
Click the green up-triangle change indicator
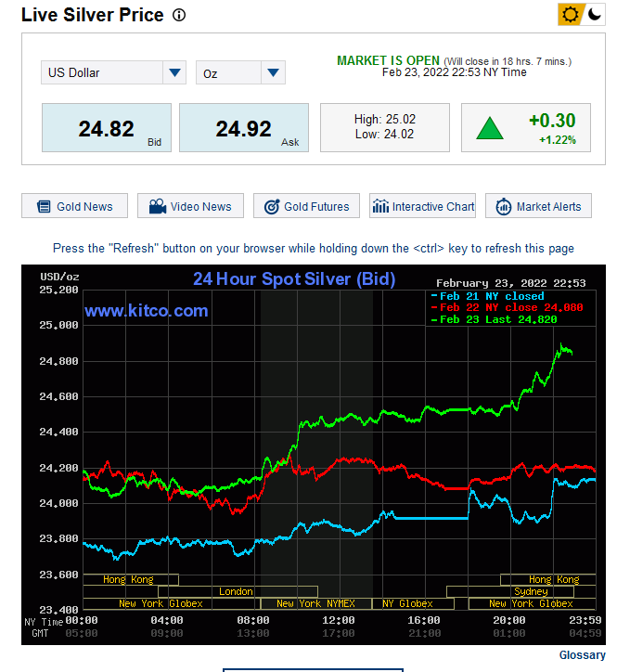coord(490,128)
